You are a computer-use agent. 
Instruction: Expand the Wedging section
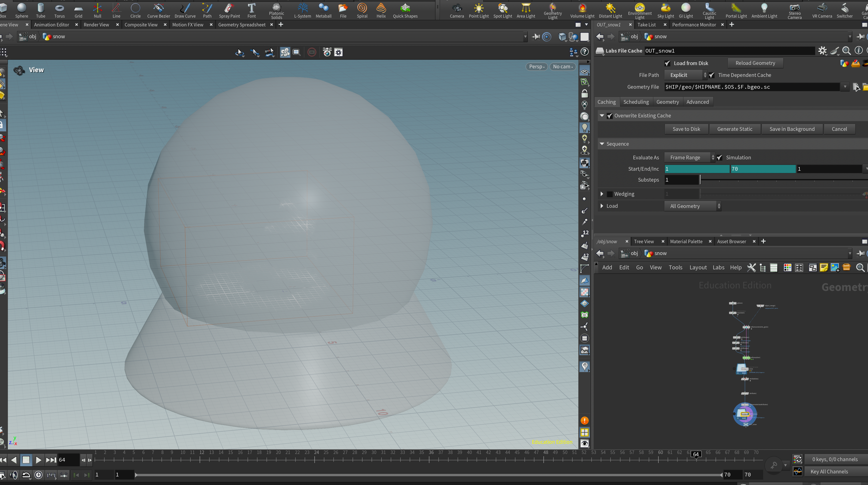[602, 194]
